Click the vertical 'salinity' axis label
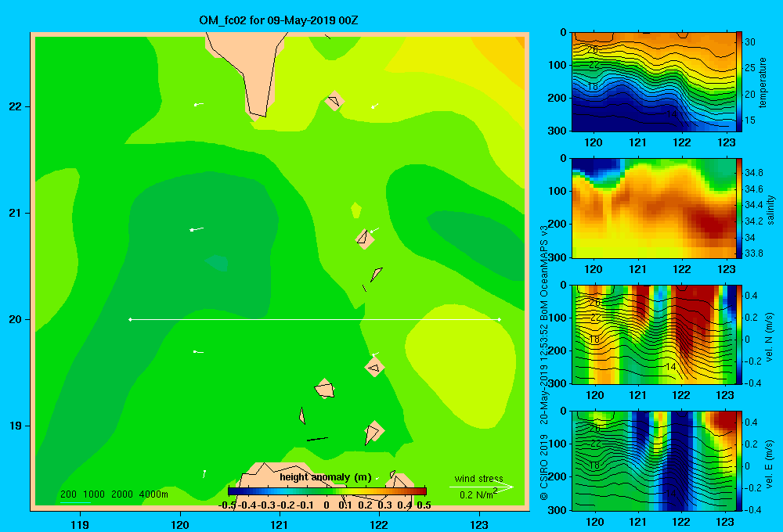The width and height of the screenshot is (783, 532). pyautogui.click(x=770, y=210)
